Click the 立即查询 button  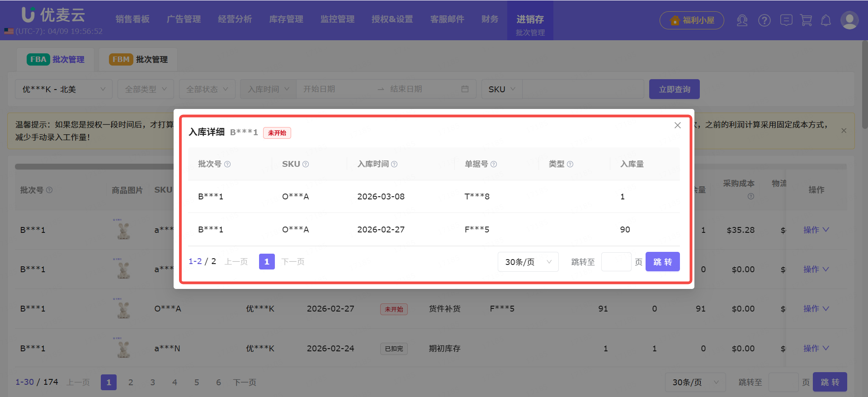(x=674, y=89)
